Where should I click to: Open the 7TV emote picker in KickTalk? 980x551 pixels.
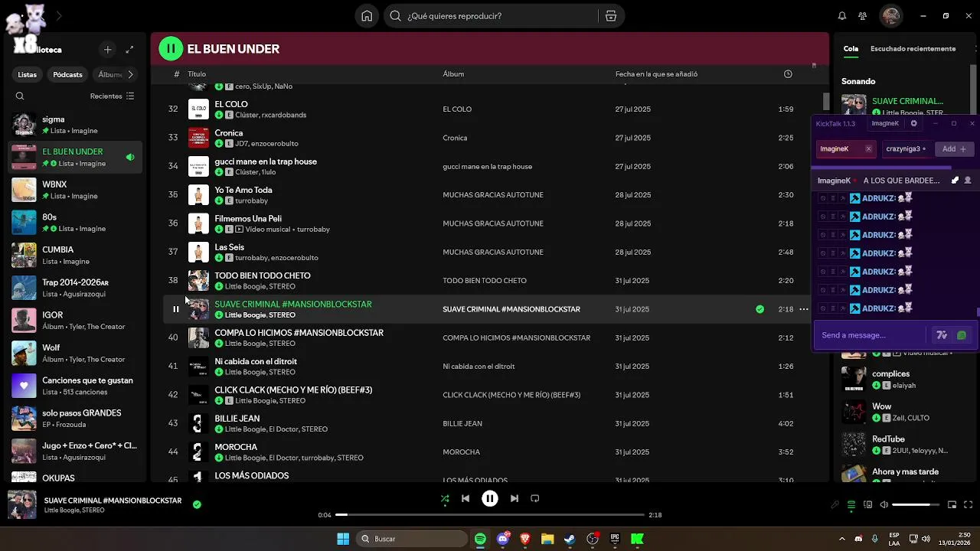tap(942, 335)
